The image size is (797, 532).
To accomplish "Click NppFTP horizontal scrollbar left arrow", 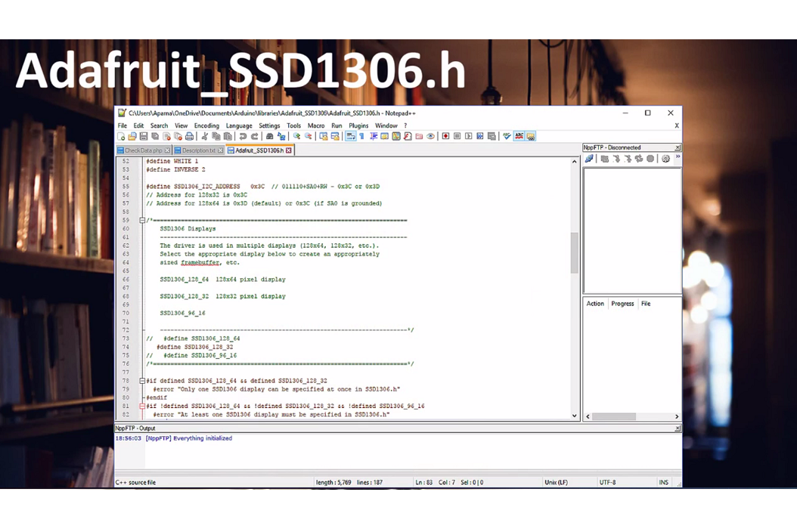I will (588, 416).
